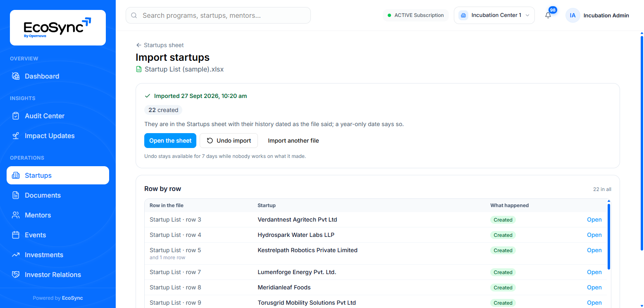Click the ACTIVE Subscription status badge

click(416, 15)
